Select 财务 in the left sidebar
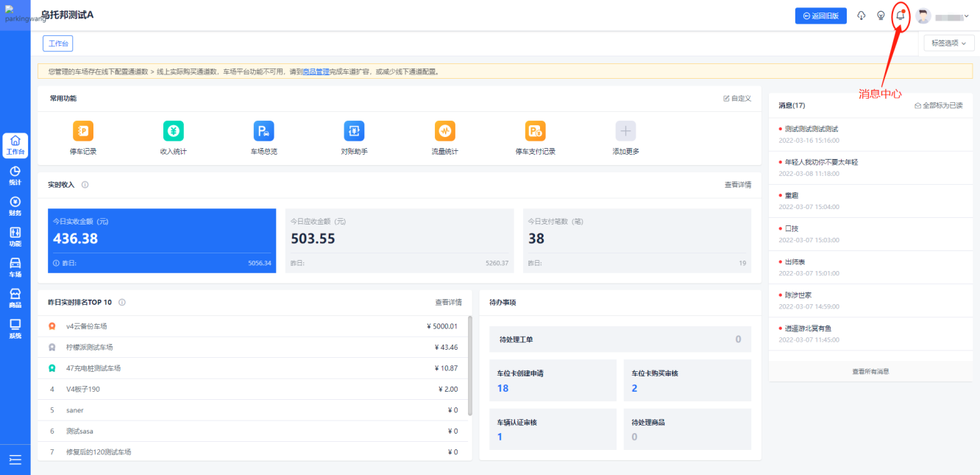Image resolution: width=980 pixels, height=475 pixels. pos(15,206)
